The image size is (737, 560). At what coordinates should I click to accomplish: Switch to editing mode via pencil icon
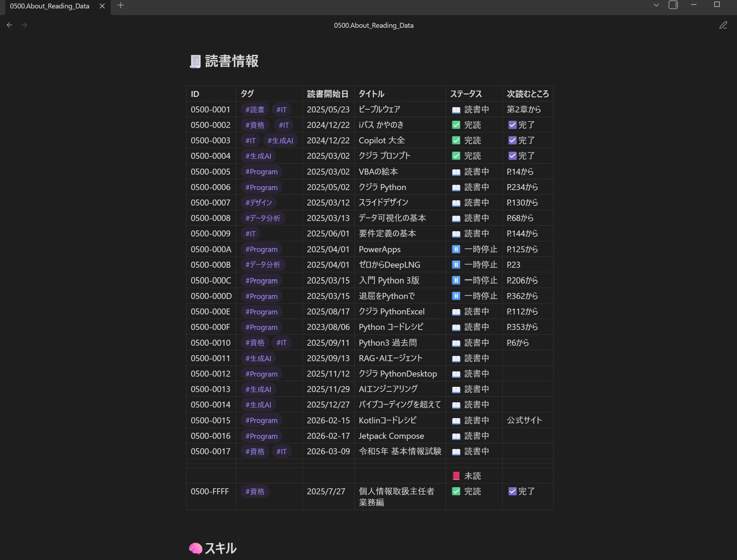tap(723, 25)
